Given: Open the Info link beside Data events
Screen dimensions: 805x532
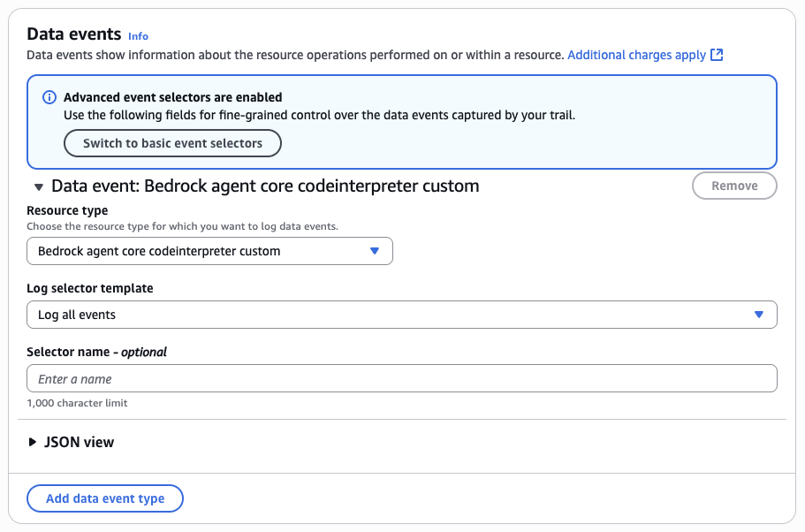Looking at the screenshot, I should tap(138, 36).
